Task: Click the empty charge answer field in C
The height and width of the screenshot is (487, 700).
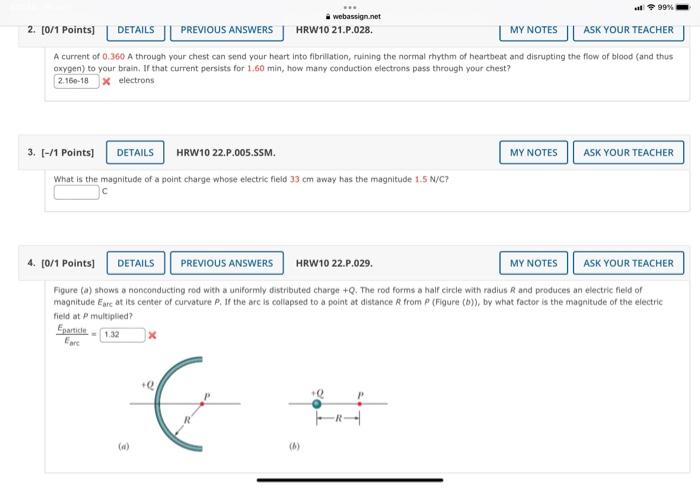Action: point(76,192)
